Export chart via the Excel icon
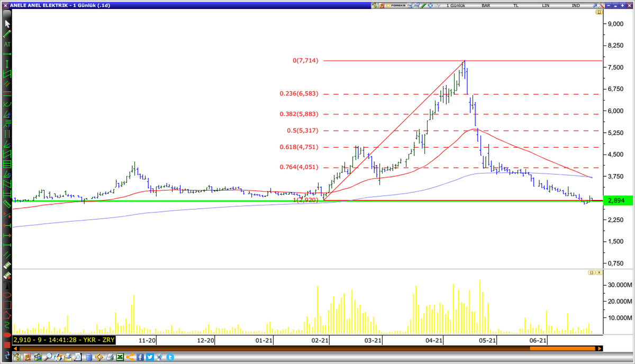The image size is (635, 364). 120,357
